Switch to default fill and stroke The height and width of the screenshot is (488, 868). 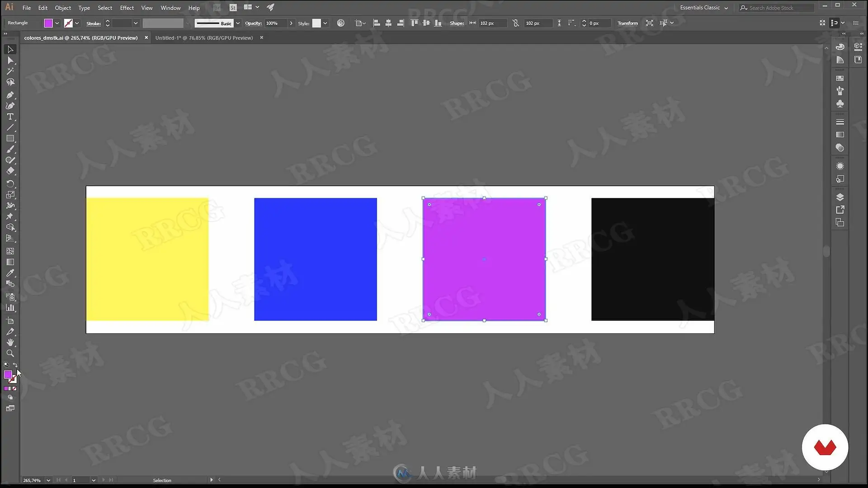coord(6,365)
